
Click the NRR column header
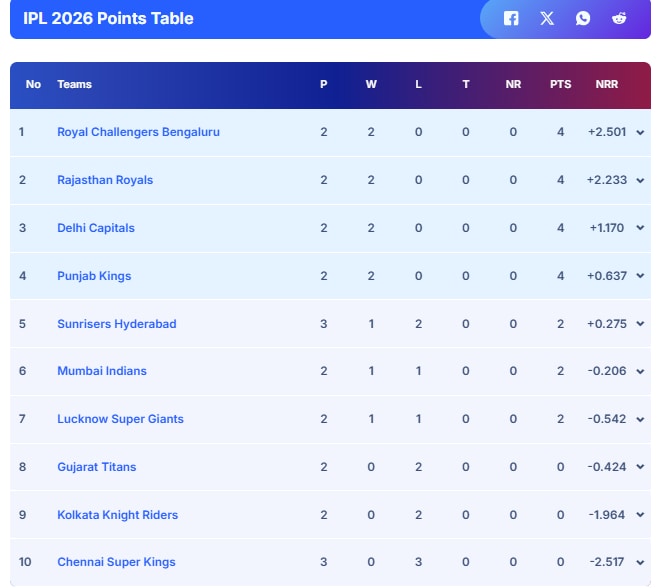pos(607,85)
